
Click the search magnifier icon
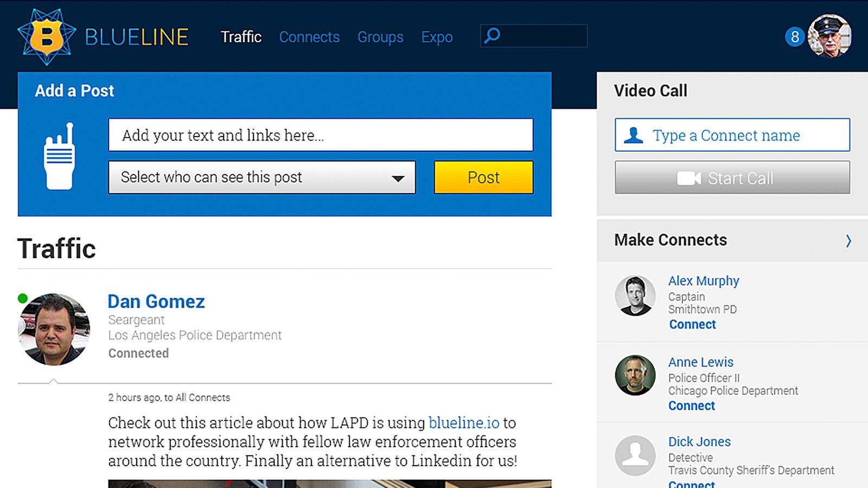493,35
